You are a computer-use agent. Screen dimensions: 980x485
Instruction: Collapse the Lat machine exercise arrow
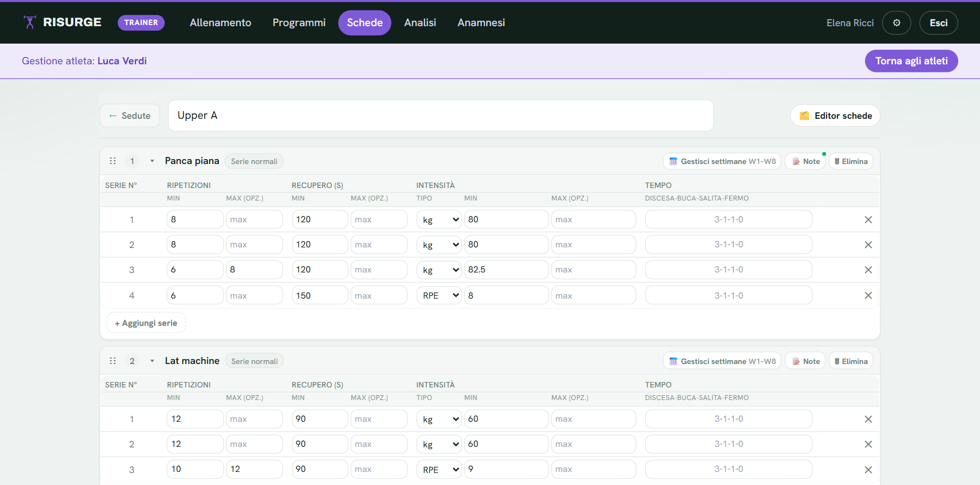click(x=152, y=361)
